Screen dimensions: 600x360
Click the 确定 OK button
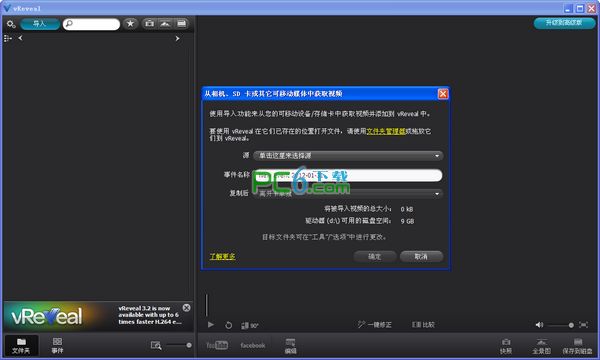tap(375, 256)
